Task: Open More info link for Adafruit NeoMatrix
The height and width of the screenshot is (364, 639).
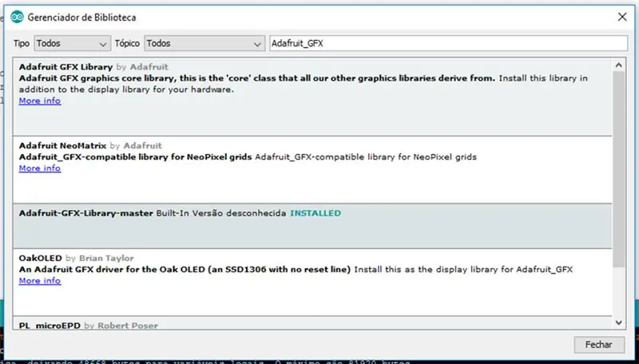Action: (40, 168)
